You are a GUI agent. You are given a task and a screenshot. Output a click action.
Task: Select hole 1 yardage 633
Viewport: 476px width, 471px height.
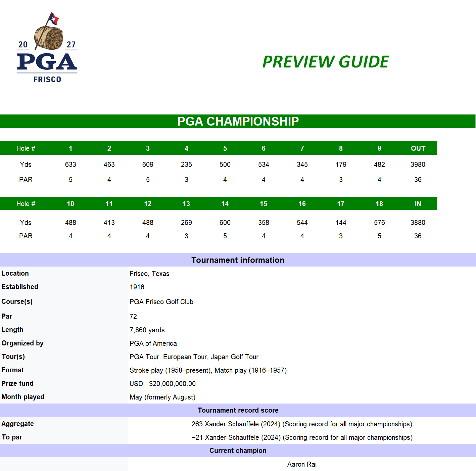coord(70,164)
